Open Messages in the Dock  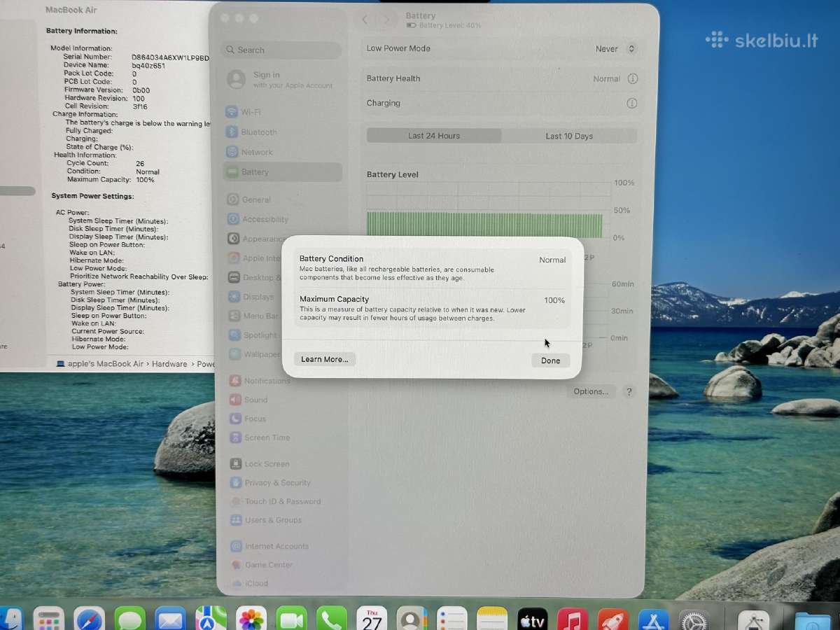click(130, 620)
